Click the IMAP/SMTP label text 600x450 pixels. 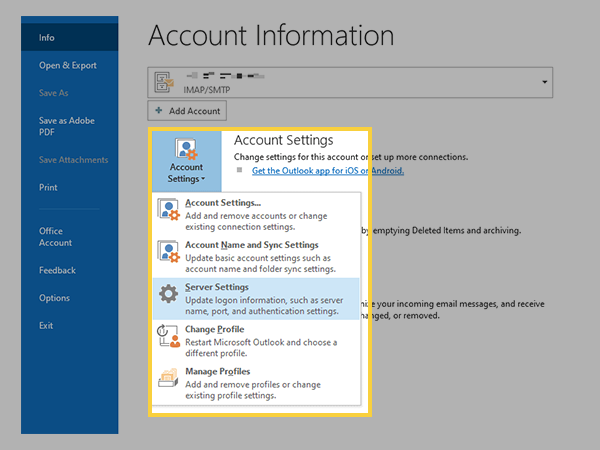(x=207, y=90)
